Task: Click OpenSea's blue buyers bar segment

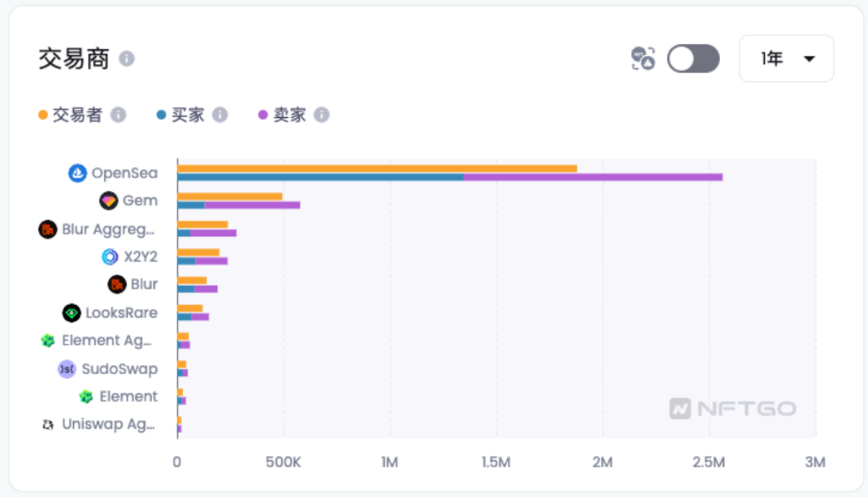Action: 321,177
